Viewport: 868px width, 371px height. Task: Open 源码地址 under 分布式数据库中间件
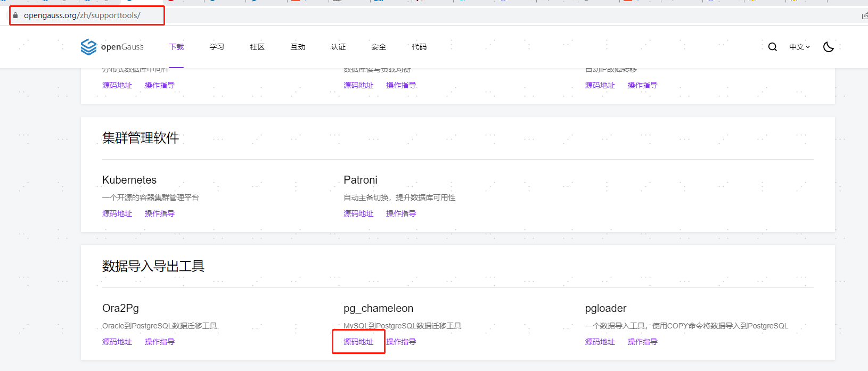point(117,85)
